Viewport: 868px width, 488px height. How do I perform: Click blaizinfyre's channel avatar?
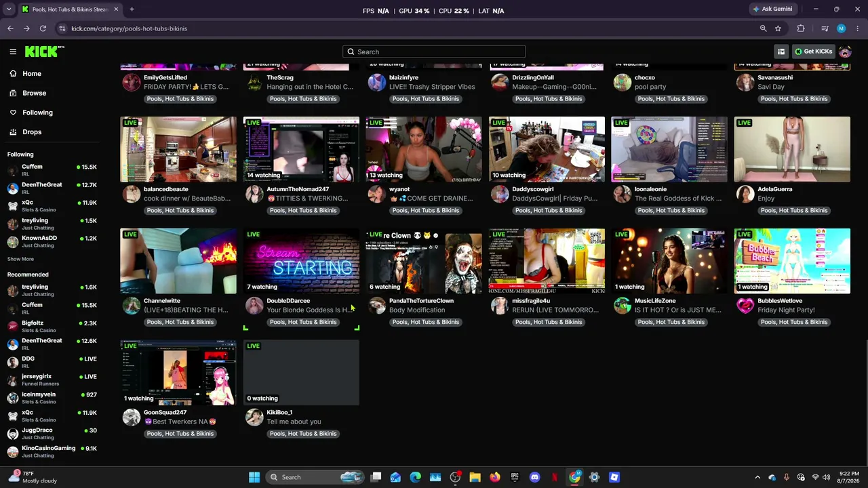click(x=377, y=82)
